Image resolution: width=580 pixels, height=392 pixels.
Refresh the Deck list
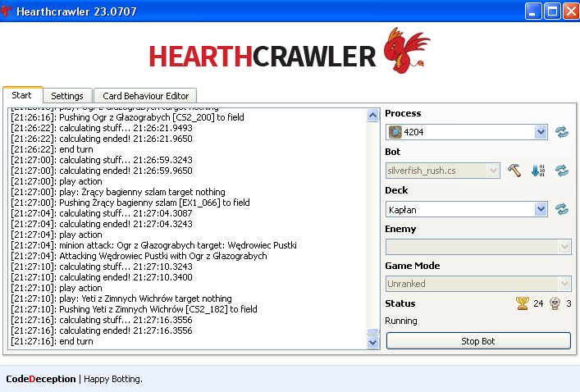pyautogui.click(x=561, y=209)
